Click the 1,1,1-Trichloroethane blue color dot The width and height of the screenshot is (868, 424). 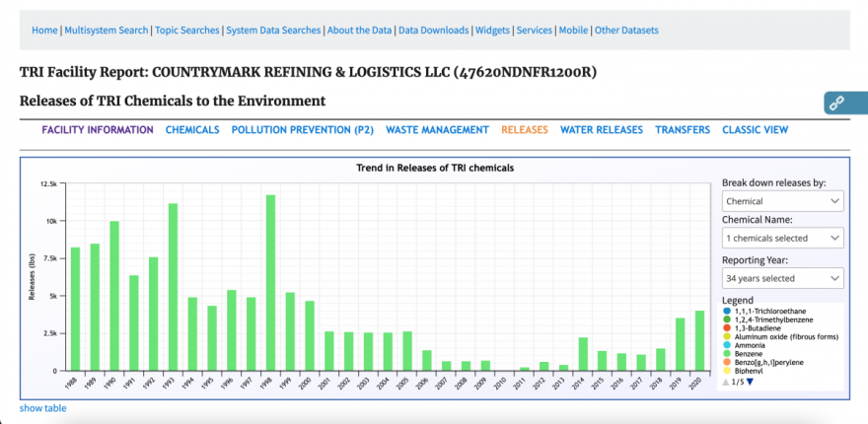click(x=727, y=312)
